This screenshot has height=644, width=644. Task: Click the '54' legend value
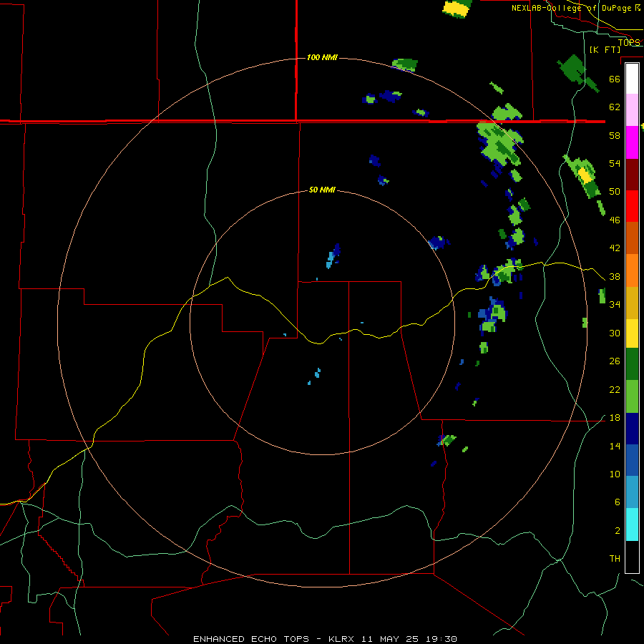(615, 163)
